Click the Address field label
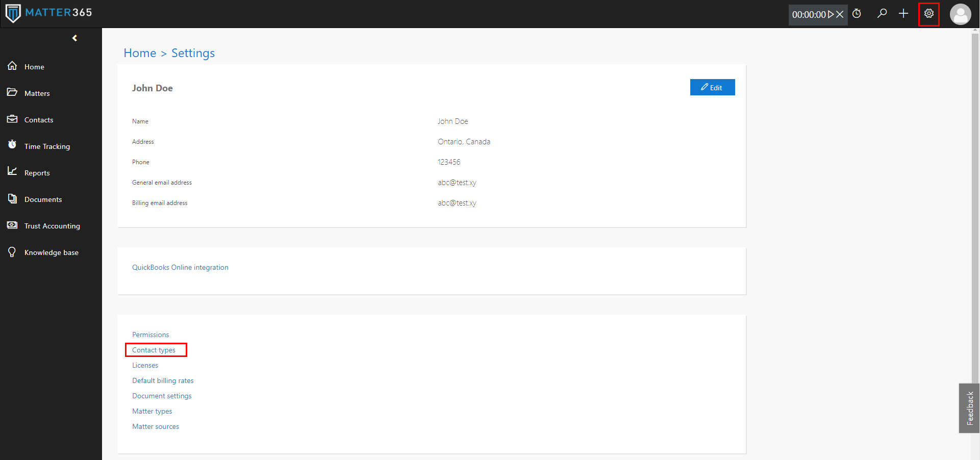 point(143,142)
